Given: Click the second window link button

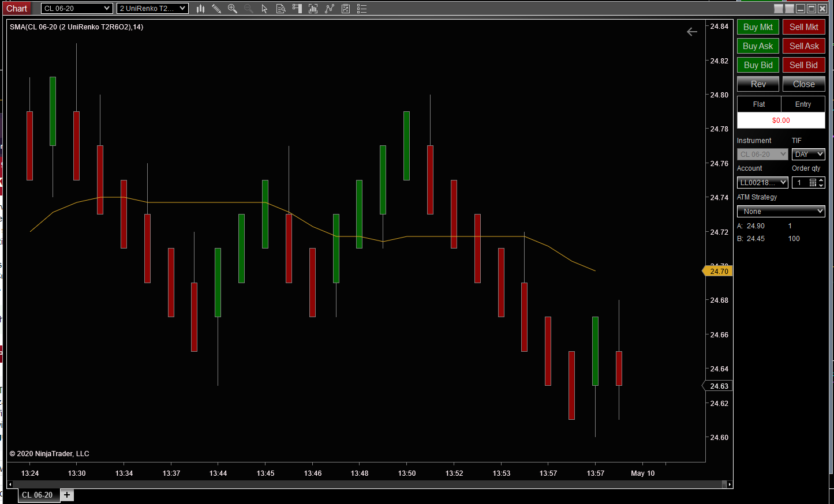Looking at the screenshot, I should tap(790, 9).
